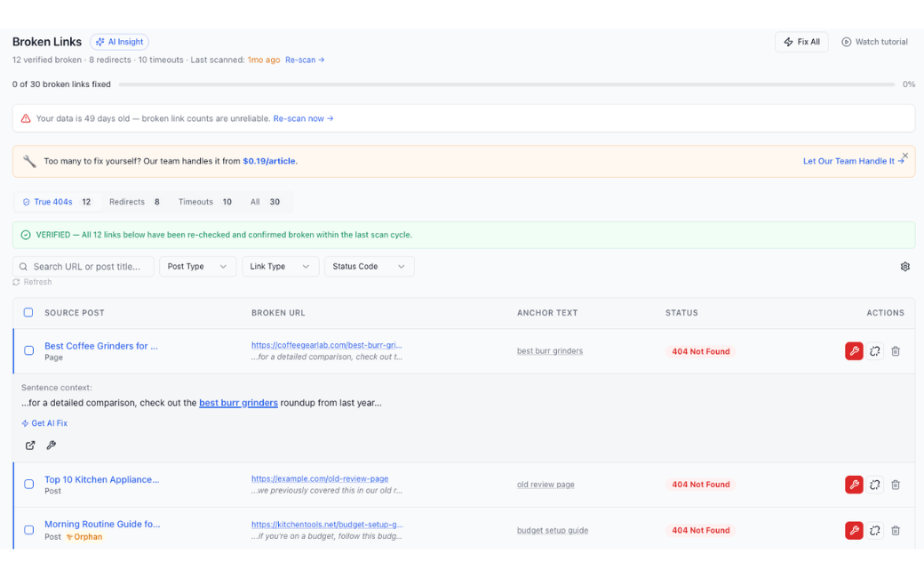924x578 pixels.
Task: Click the 'old review page' anchor text
Action: pos(546,485)
